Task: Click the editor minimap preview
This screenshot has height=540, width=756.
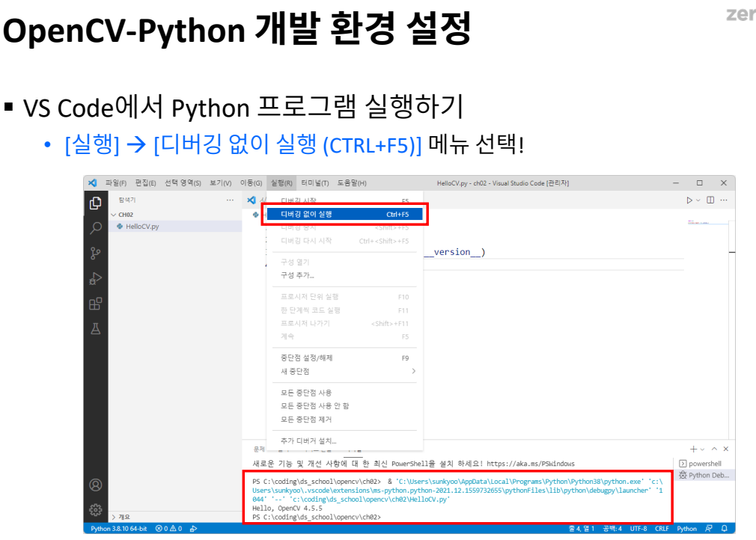Action: (x=707, y=222)
